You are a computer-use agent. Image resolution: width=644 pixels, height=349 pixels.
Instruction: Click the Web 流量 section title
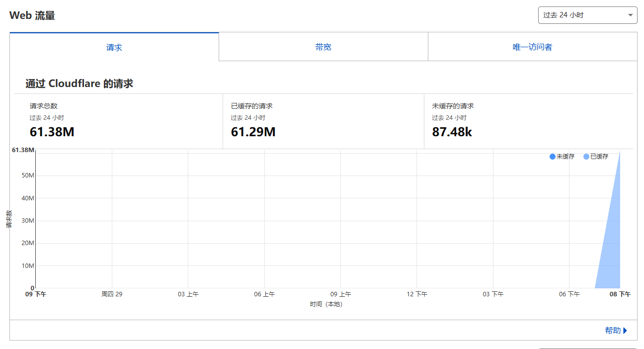coord(32,15)
